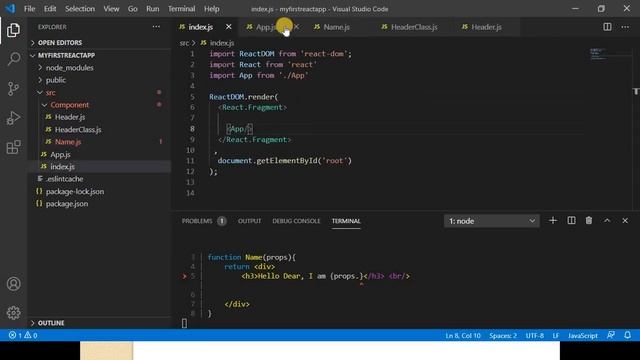
Task: Open the Go menu
Action: (133, 9)
